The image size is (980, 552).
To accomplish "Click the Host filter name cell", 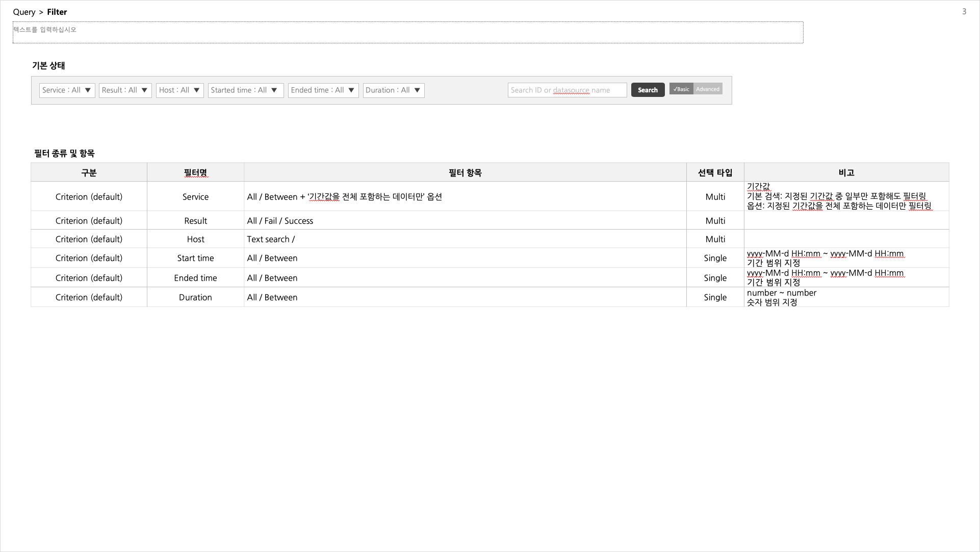I will pos(195,239).
